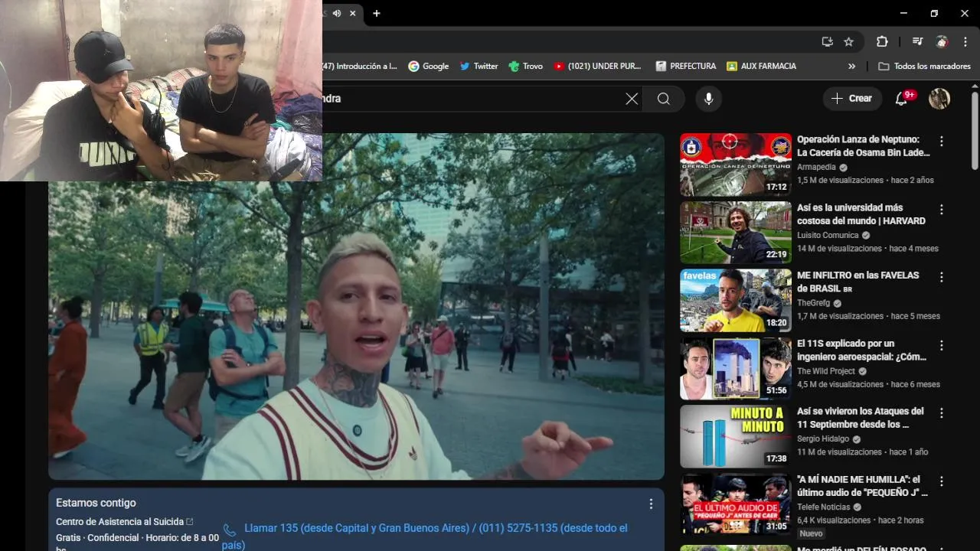Open the Chrome three-dot menu
The width and height of the screenshot is (980, 551).
(x=964, y=42)
